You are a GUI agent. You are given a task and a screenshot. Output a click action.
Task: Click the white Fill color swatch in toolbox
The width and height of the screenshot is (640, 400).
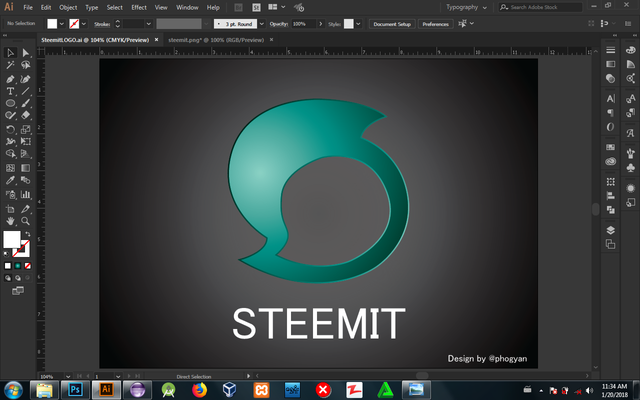click(x=12, y=240)
